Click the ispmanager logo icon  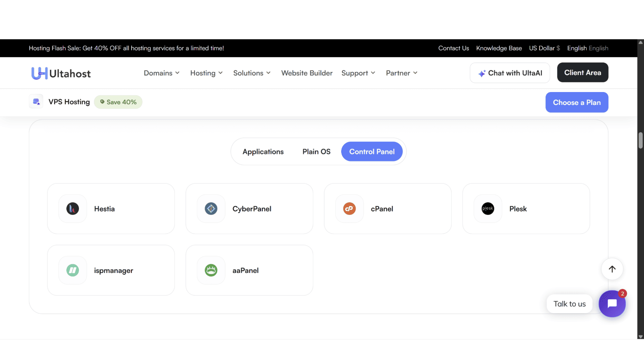pyautogui.click(x=72, y=270)
